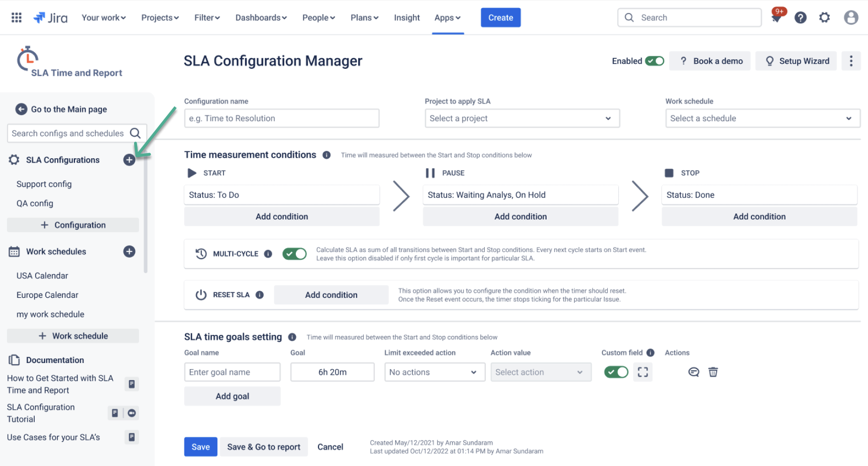Screen dimensions: 868x466
Task: Toggle the Custom field switch in goals
Action: (616, 372)
